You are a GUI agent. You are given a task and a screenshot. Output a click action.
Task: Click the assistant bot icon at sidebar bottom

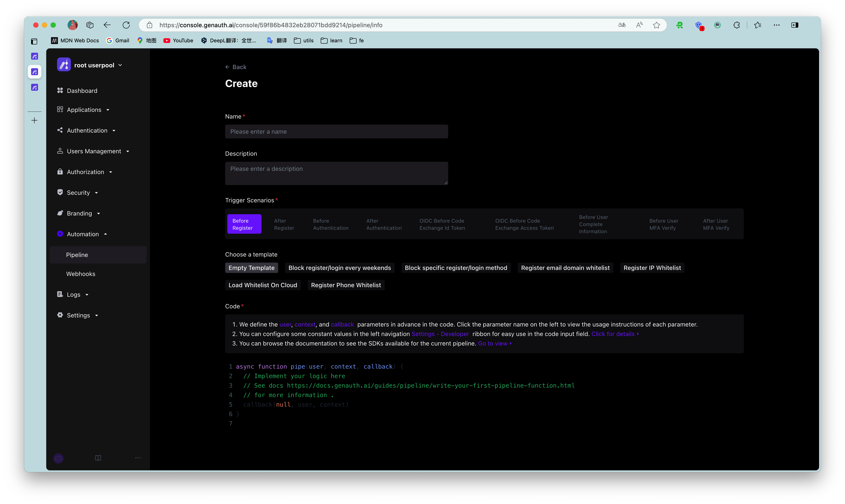coord(59,458)
